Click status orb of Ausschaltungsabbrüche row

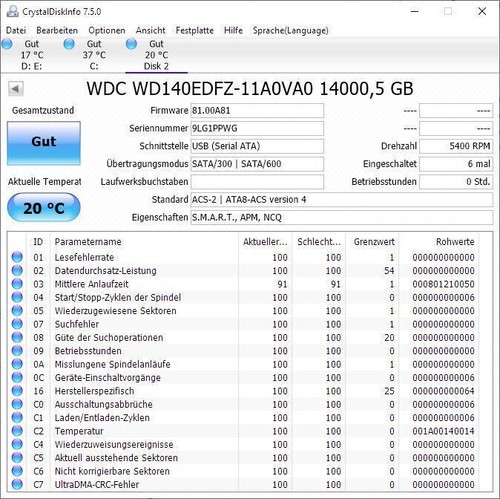coord(17,404)
